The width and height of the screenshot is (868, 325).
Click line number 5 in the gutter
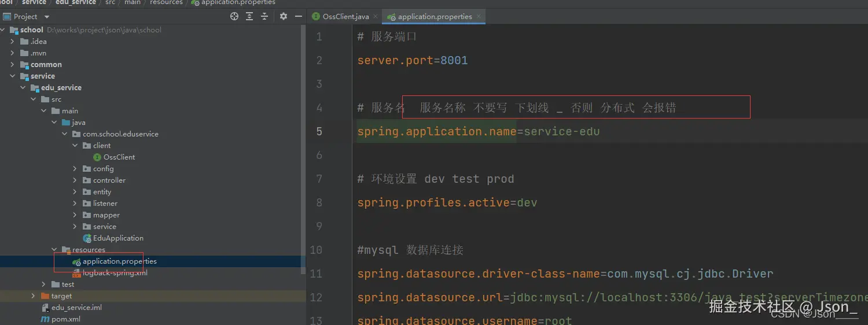pyautogui.click(x=319, y=131)
